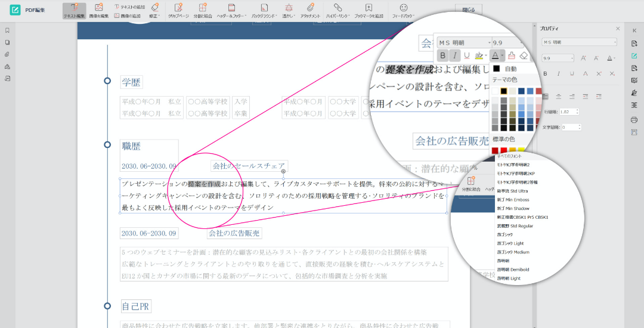The height and width of the screenshot is (328, 644).
Task: Select 勘亭流 Std Ultra in the magnified font list
Action: pyautogui.click(x=512, y=191)
